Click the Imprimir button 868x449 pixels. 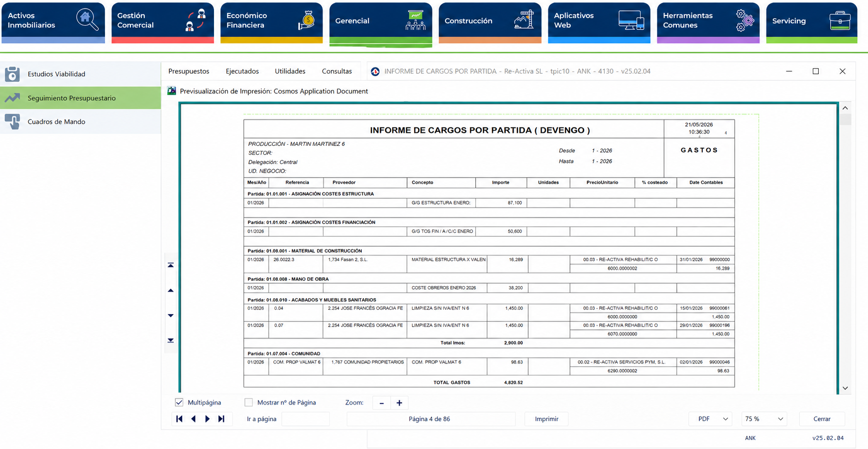pyautogui.click(x=546, y=419)
